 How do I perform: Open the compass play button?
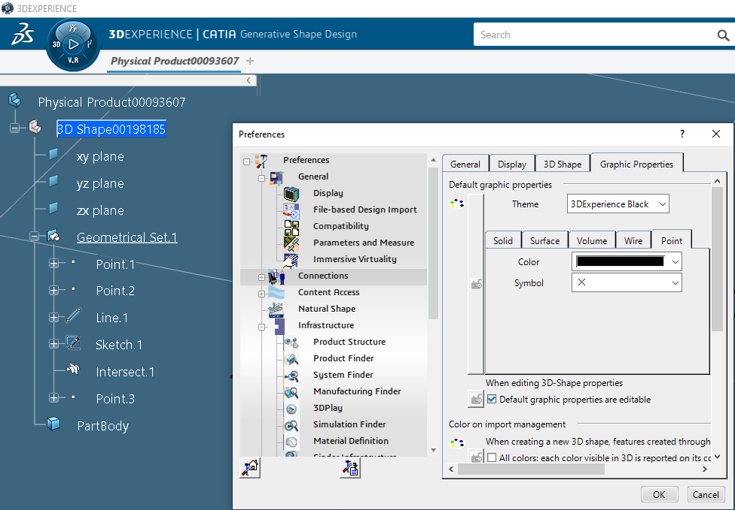(73, 45)
